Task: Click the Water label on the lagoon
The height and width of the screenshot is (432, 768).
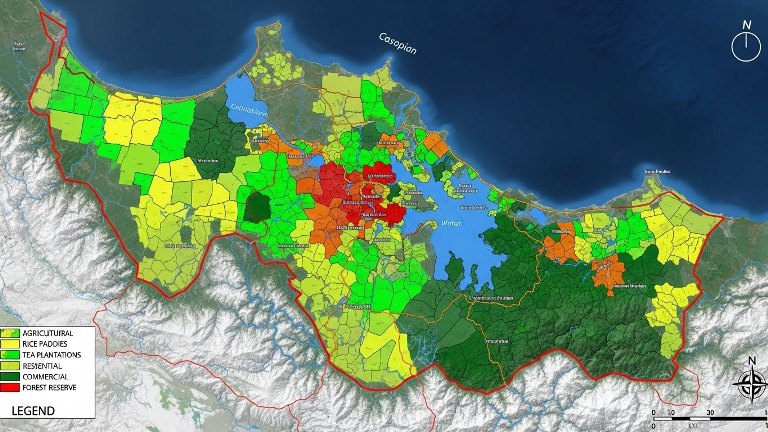Action: (x=453, y=224)
